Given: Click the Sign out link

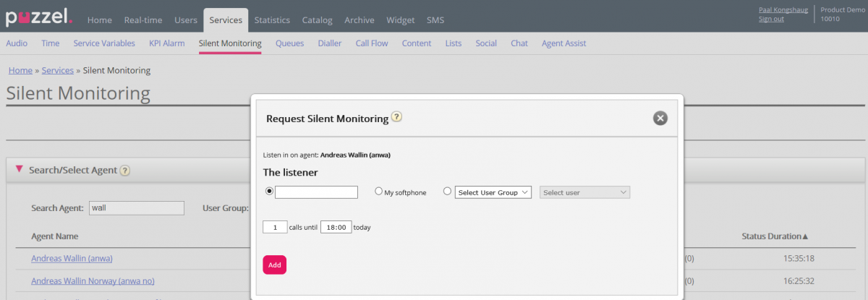Looking at the screenshot, I should coord(771,19).
